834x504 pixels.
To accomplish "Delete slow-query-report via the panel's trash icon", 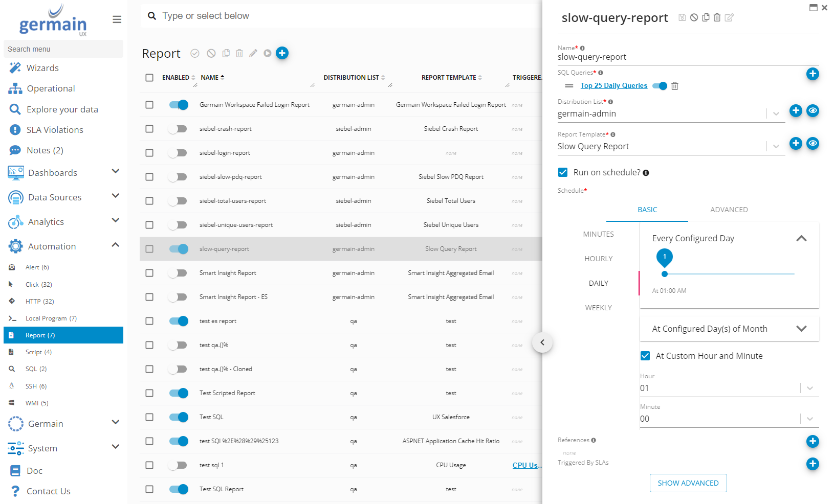I will pos(717,17).
